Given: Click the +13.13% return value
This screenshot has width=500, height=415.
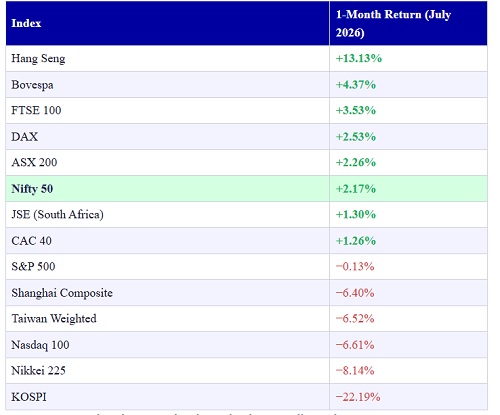Looking at the screenshot, I should (x=359, y=58).
